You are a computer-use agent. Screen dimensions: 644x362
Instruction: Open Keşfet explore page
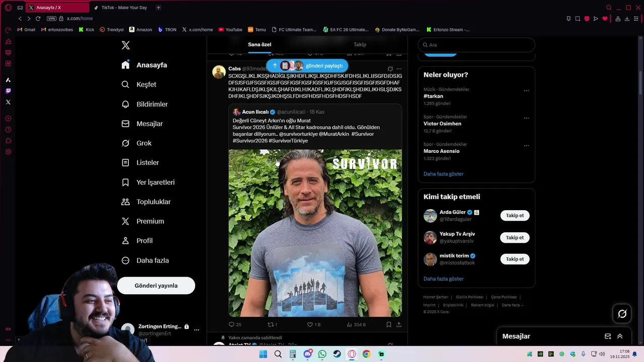point(139,84)
